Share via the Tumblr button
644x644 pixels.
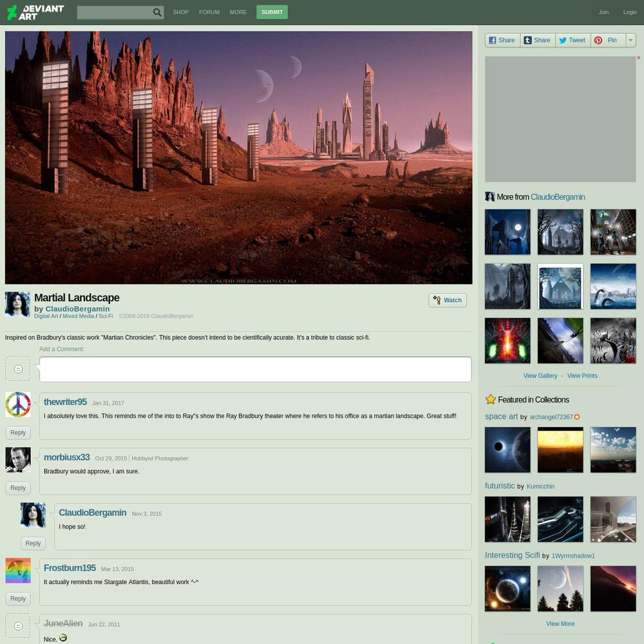click(x=538, y=40)
